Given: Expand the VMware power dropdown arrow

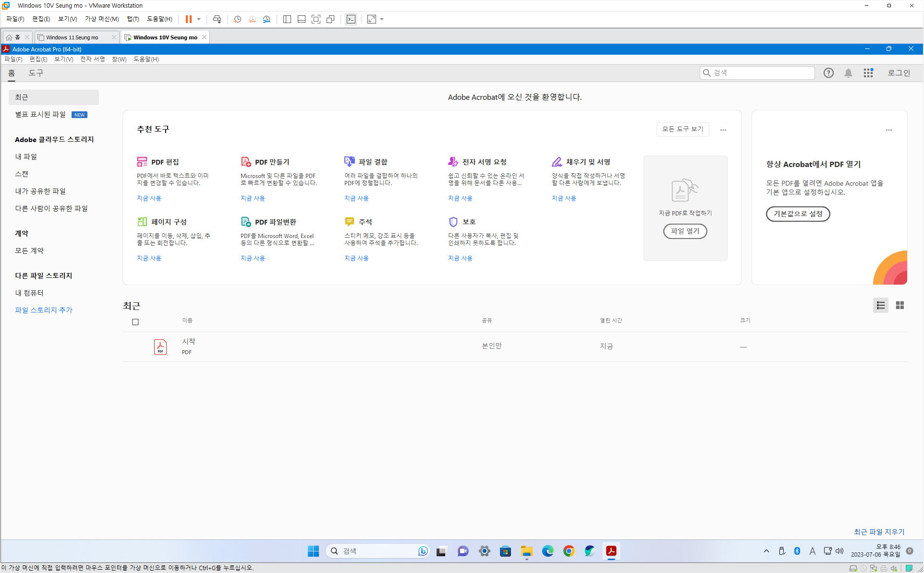Looking at the screenshot, I should point(199,19).
